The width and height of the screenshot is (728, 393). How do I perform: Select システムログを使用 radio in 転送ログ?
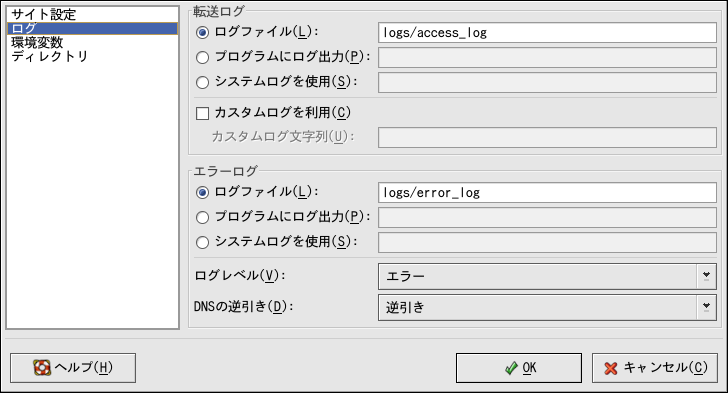202,82
